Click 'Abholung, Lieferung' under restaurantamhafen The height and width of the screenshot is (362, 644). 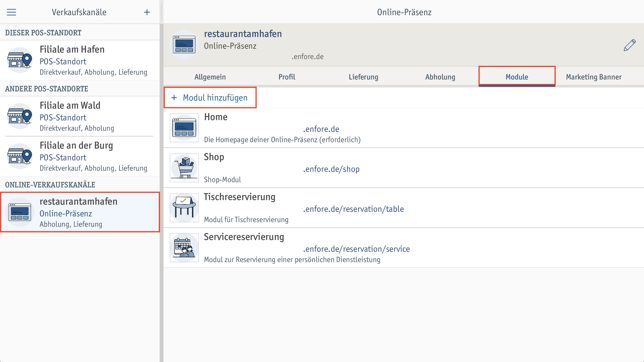pos(71,224)
